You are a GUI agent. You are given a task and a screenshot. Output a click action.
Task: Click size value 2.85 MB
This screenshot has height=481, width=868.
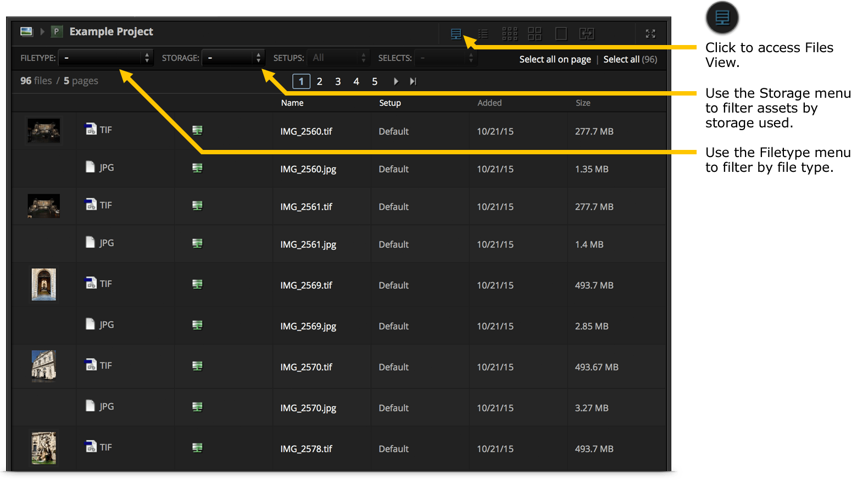(x=592, y=326)
